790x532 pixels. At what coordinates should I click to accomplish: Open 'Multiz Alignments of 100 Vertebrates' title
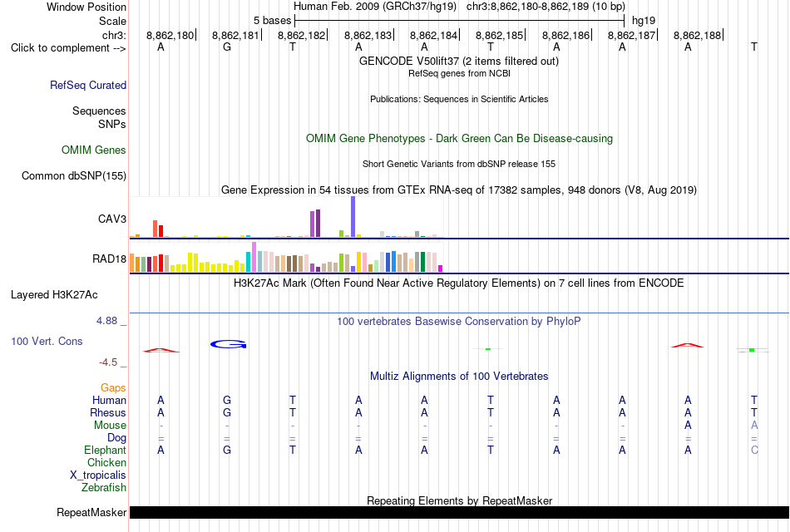point(459,377)
